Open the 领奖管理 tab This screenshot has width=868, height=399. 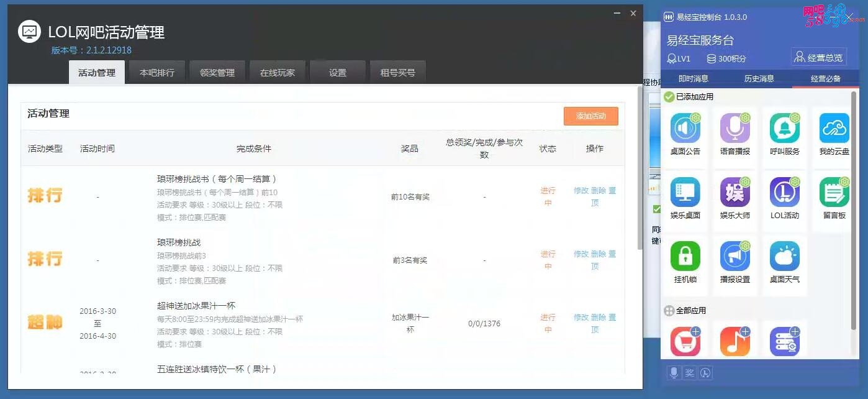(217, 73)
